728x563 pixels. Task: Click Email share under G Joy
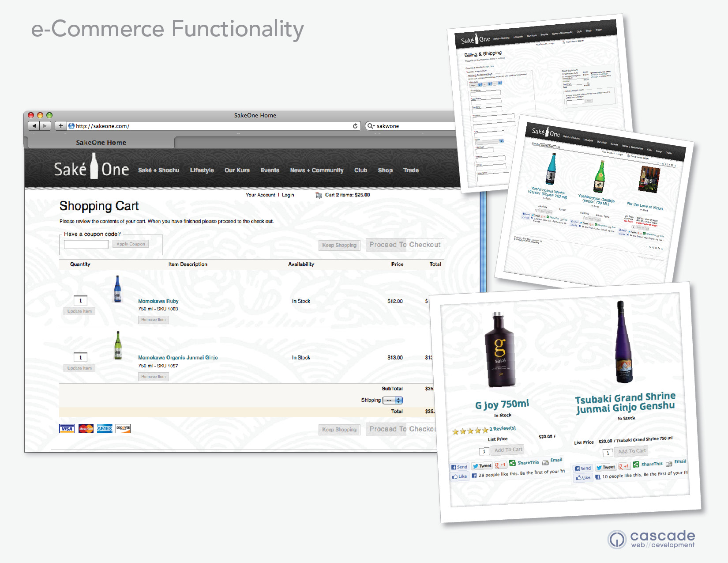(552, 461)
